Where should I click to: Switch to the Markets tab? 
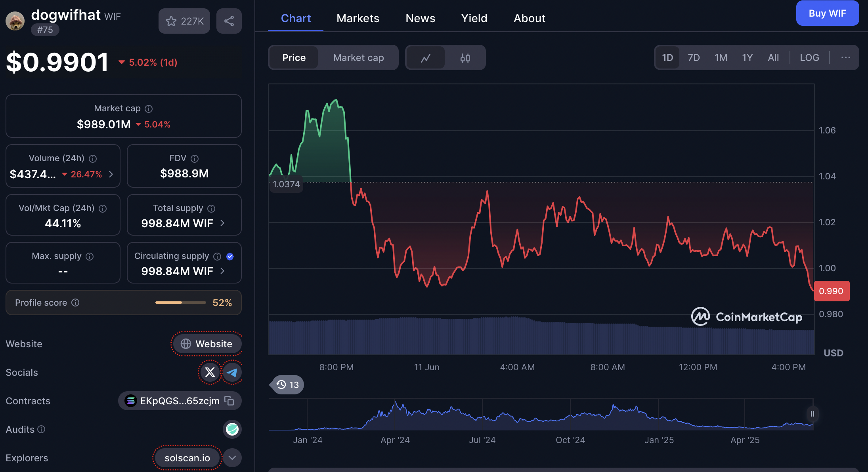coord(358,18)
